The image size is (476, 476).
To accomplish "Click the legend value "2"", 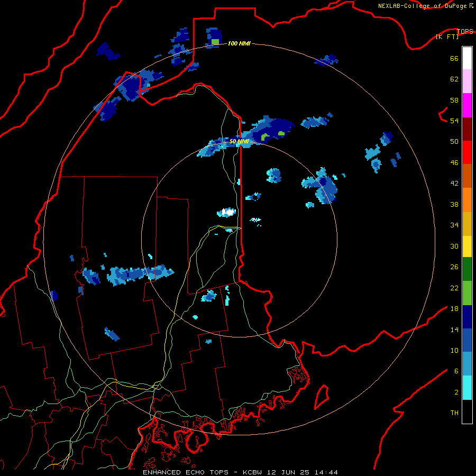I will [x=456, y=392].
